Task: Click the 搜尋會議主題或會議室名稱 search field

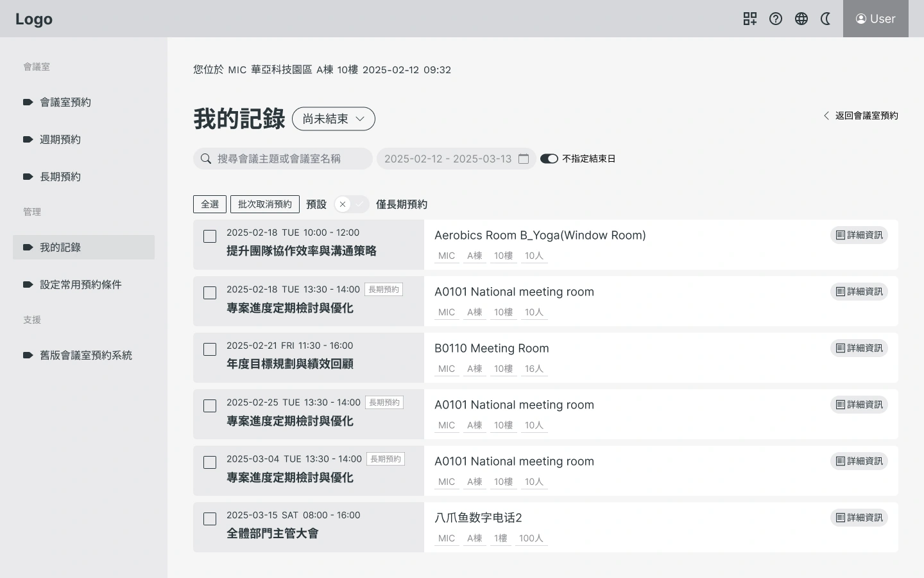Action: (x=289, y=159)
